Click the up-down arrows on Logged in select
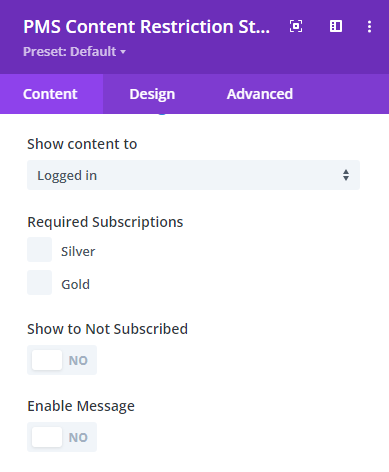The image size is (389, 472). 346,175
